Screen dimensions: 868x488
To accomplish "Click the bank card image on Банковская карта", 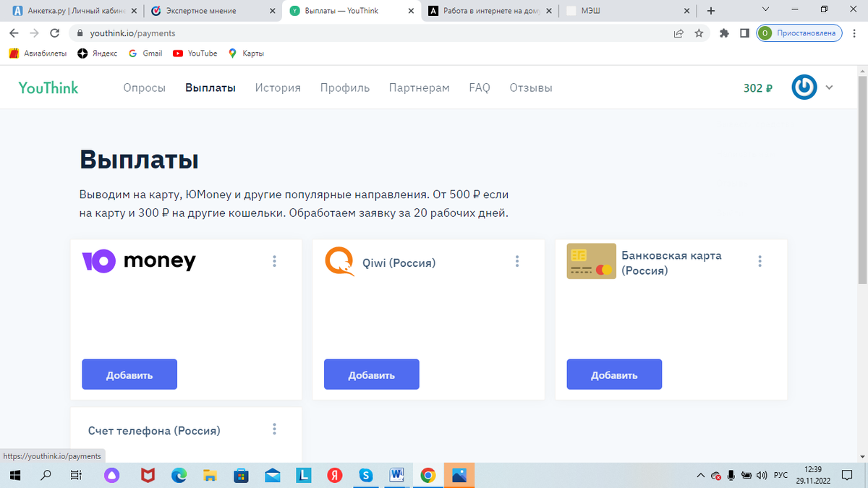I will (x=590, y=260).
